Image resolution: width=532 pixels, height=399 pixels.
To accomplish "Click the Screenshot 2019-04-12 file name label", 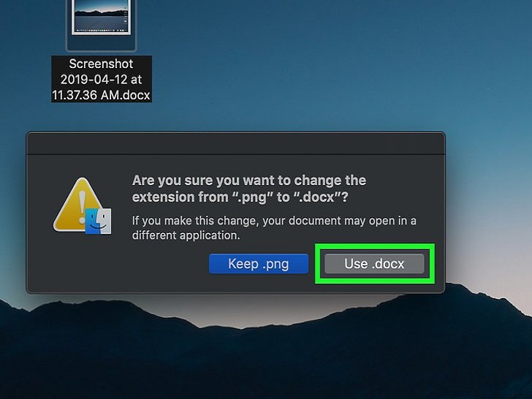I will click(101, 79).
